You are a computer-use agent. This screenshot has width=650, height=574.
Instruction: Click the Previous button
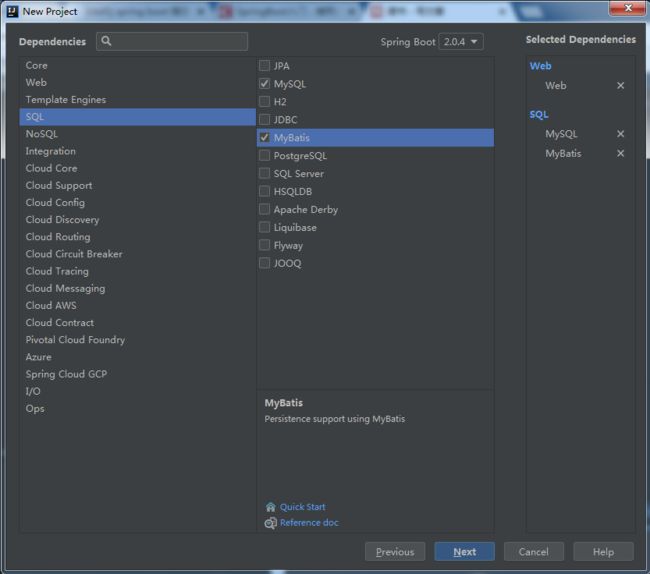[395, 552]
